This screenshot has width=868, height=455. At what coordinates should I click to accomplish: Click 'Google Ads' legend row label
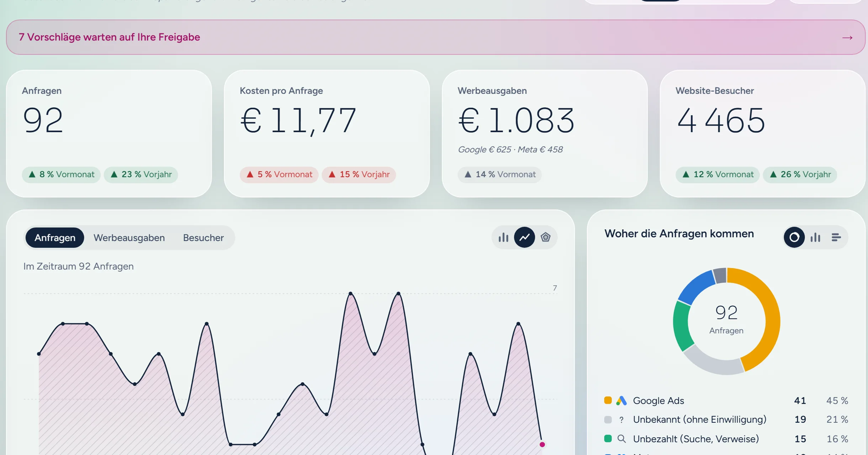click(x=658, y=401)
